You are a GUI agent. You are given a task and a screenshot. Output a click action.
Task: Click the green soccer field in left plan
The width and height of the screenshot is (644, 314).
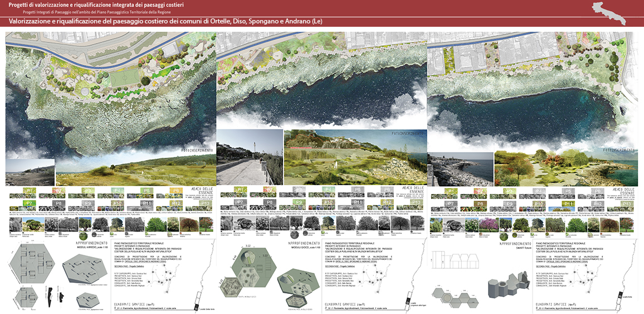point(124,78)
